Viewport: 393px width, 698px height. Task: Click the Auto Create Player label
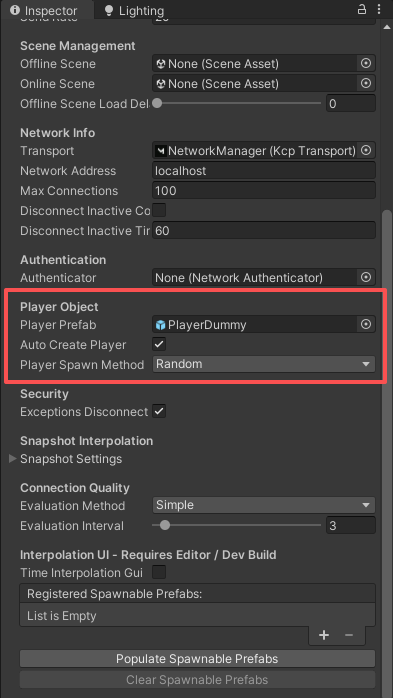pyautogui.click(x=73, y=345)
